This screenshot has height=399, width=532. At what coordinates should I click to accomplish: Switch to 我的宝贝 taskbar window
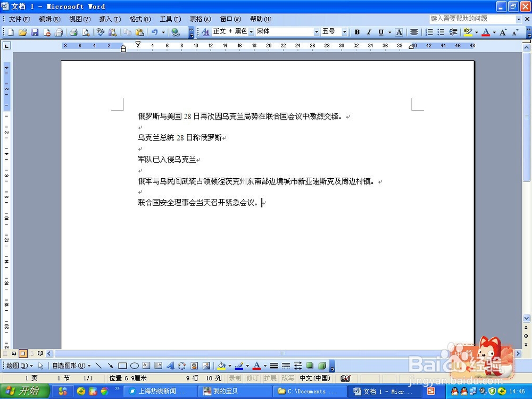click(234, 391)
